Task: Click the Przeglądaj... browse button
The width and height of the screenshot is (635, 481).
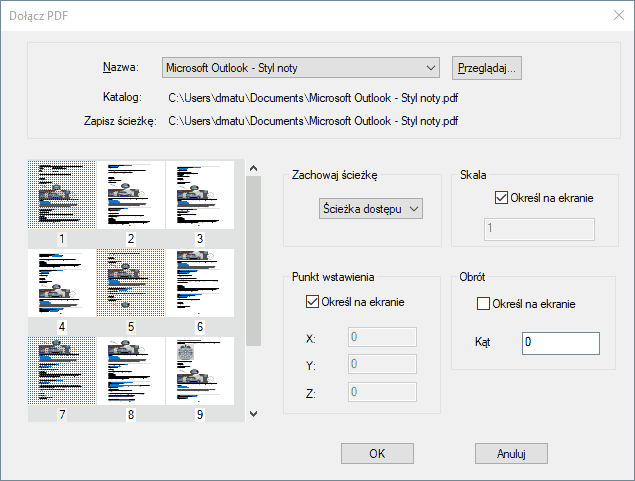Action: [486, 68]
